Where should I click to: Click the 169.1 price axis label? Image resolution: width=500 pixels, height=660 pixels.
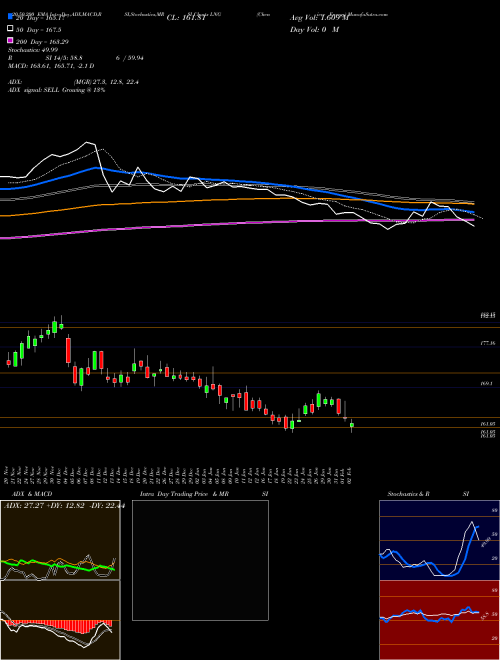(x=486, y=383)
